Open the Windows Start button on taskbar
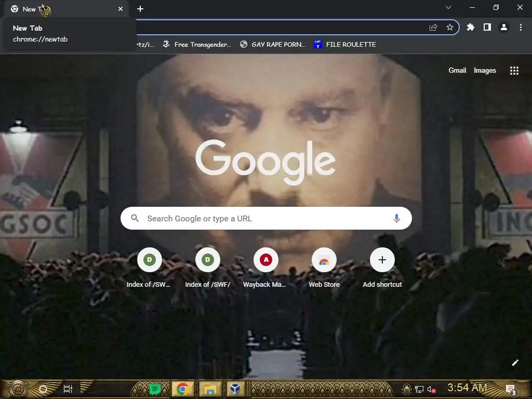The image size is (532, 399). (18, 389)
